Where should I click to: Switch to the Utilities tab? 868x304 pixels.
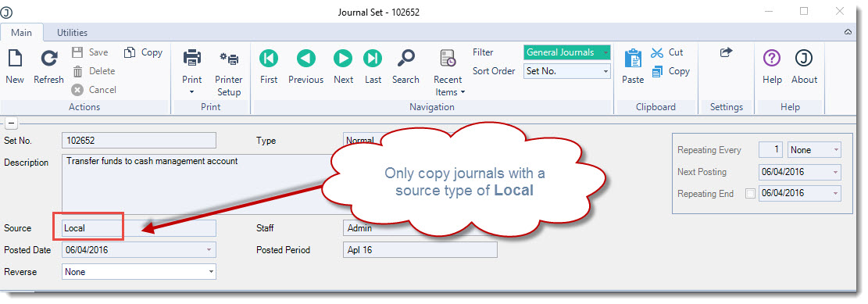(x=72, y=33)
